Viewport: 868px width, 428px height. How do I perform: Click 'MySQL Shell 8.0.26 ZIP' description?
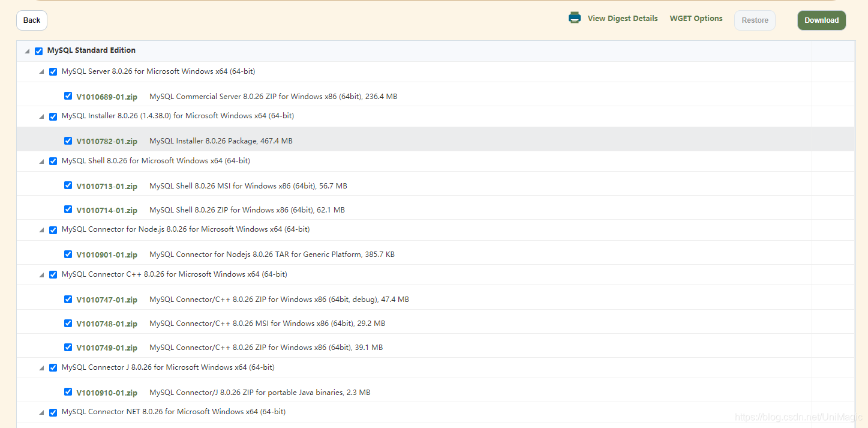247,210
